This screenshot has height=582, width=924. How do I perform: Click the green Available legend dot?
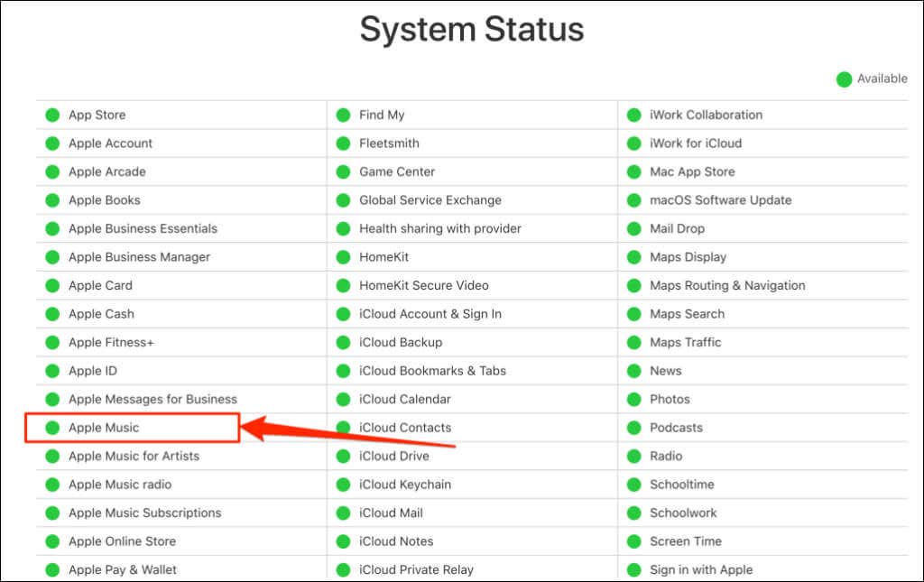(x=844, y=79)
